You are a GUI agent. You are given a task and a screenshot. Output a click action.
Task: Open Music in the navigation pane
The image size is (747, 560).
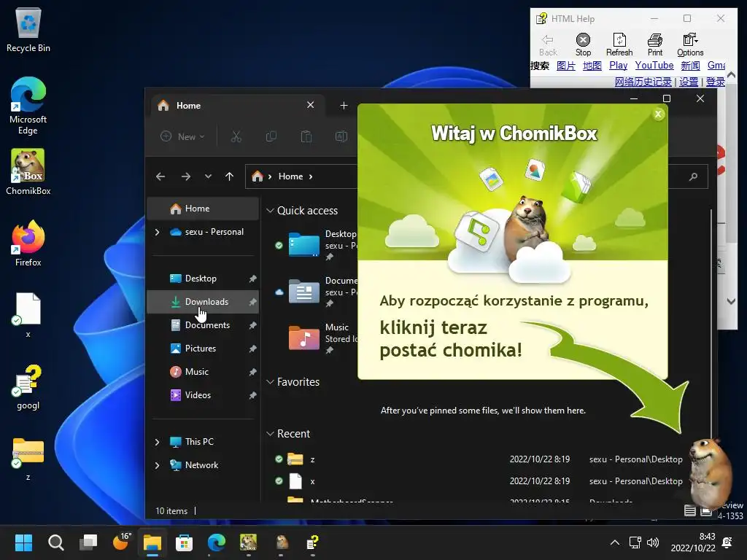pyautogui.click(x=203, y=372)
